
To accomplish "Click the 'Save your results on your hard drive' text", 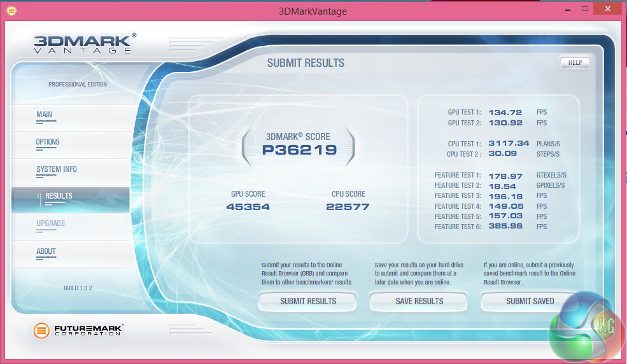I will coord(419,274).
